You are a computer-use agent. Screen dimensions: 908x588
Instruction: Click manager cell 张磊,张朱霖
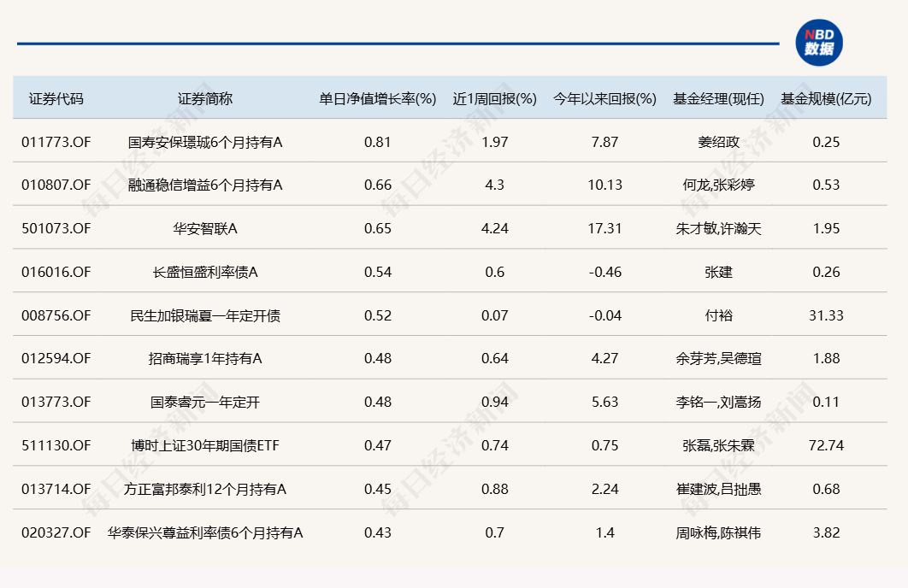(719, 445)
